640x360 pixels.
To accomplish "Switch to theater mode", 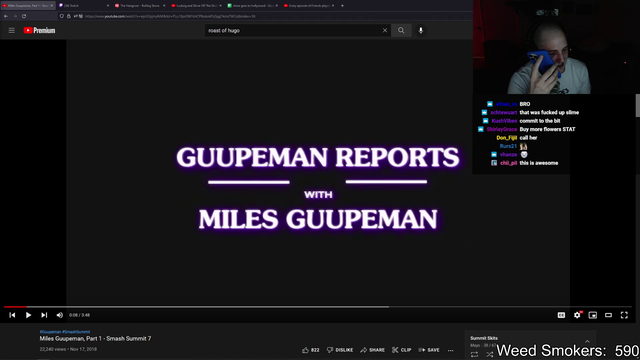I will point(609,315).
